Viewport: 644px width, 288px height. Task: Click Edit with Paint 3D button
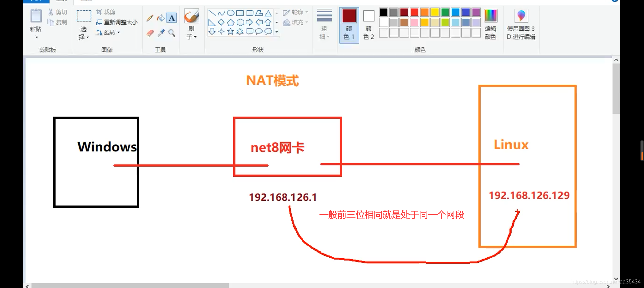521,24
